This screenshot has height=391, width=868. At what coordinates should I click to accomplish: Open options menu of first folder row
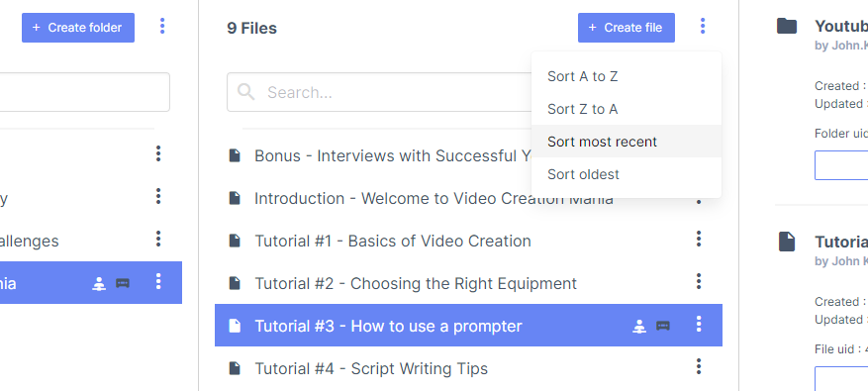[158, 153]
